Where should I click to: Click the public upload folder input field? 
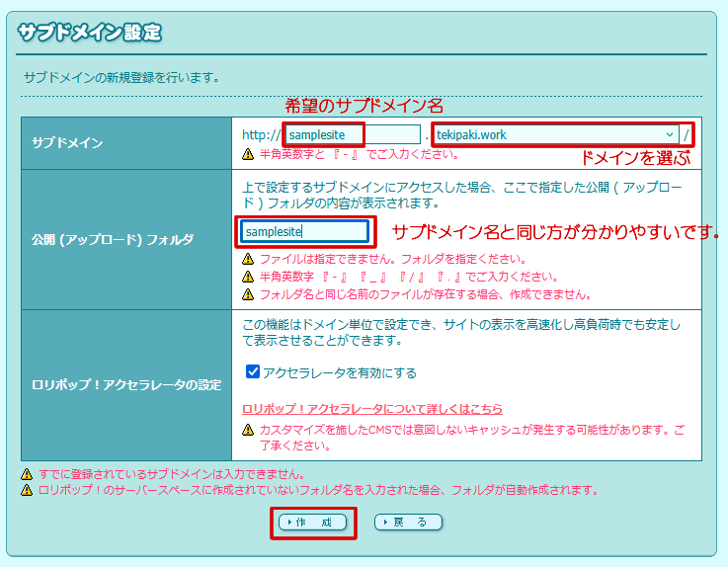click(305, 231)
